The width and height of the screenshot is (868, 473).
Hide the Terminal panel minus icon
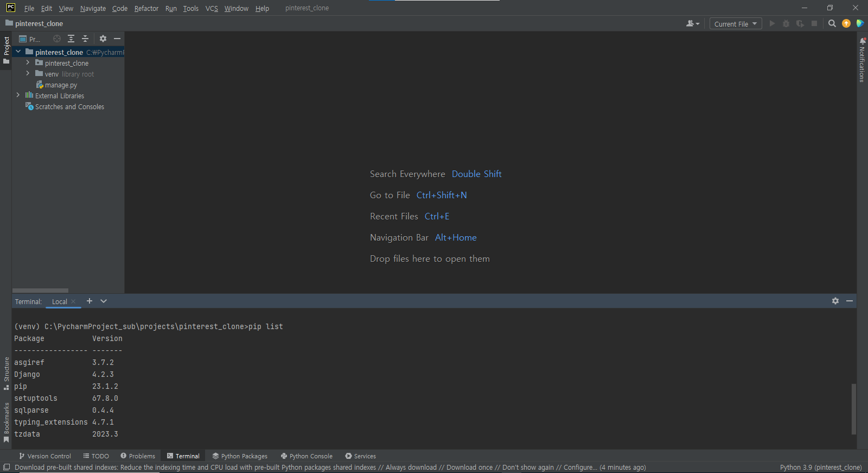click(x=850, y=301)
